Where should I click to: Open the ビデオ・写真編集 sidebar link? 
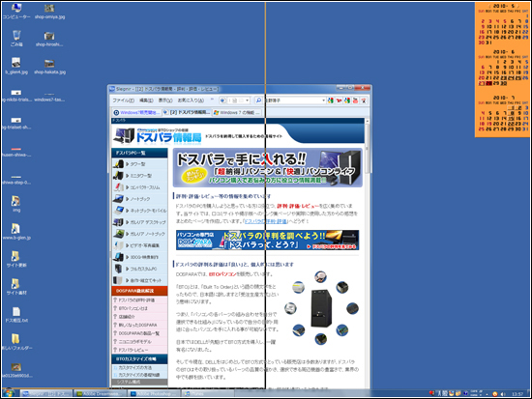click(144, 245)
